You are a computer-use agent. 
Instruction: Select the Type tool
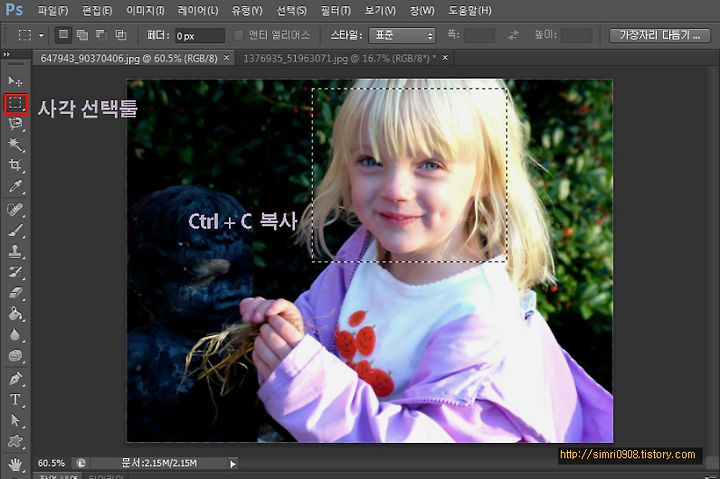point(15,399)
